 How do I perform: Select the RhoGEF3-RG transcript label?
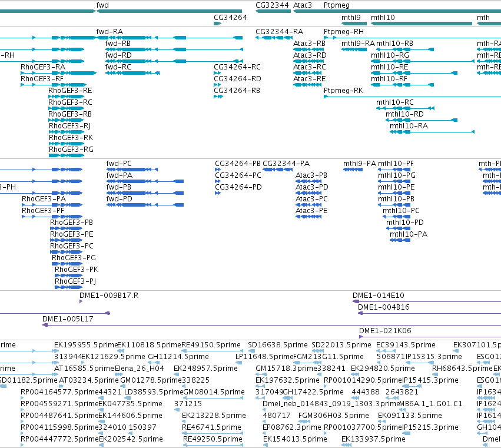point(71,150)
